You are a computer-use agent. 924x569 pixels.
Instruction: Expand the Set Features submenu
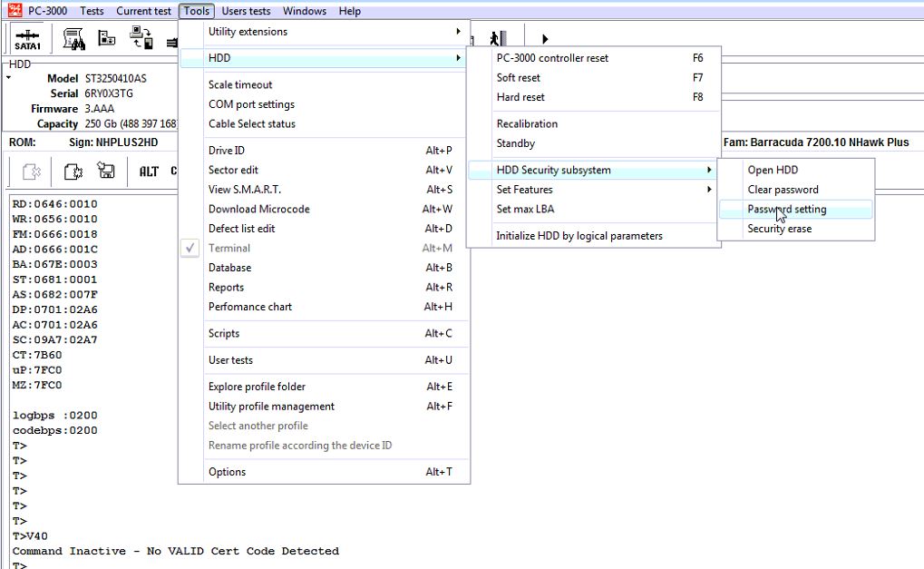593,190
